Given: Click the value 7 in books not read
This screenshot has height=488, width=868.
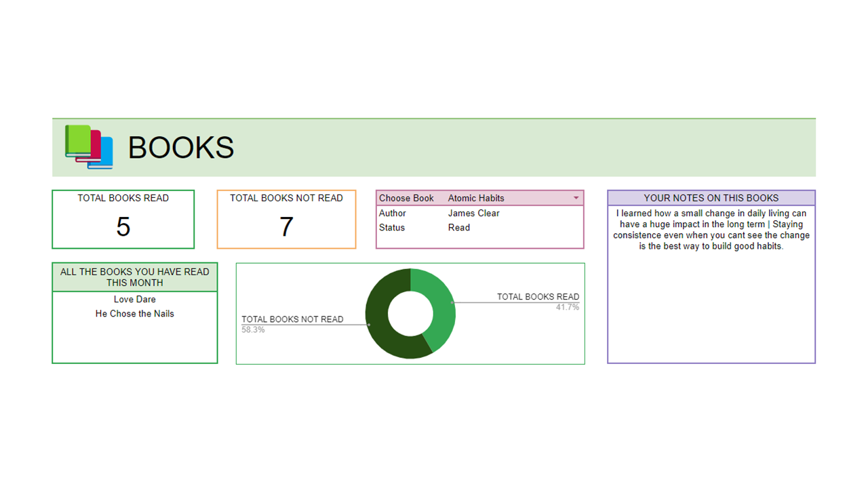Looking at the screenshot, I should [286, 226].
